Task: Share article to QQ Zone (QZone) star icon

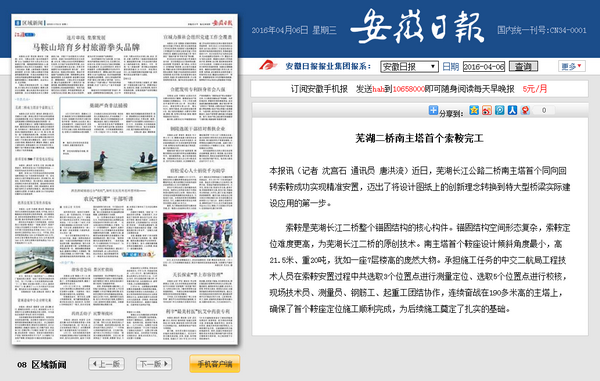Action: tap(474, 111)
